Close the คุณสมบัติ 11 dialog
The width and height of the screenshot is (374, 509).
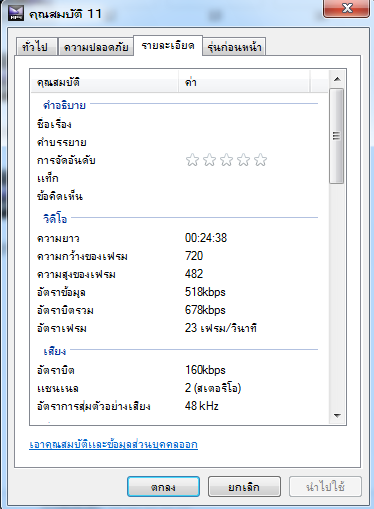pos(346,8)
